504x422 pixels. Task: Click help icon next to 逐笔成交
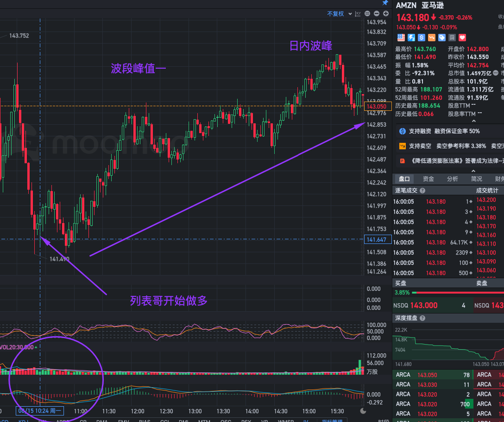coord(422,191)
